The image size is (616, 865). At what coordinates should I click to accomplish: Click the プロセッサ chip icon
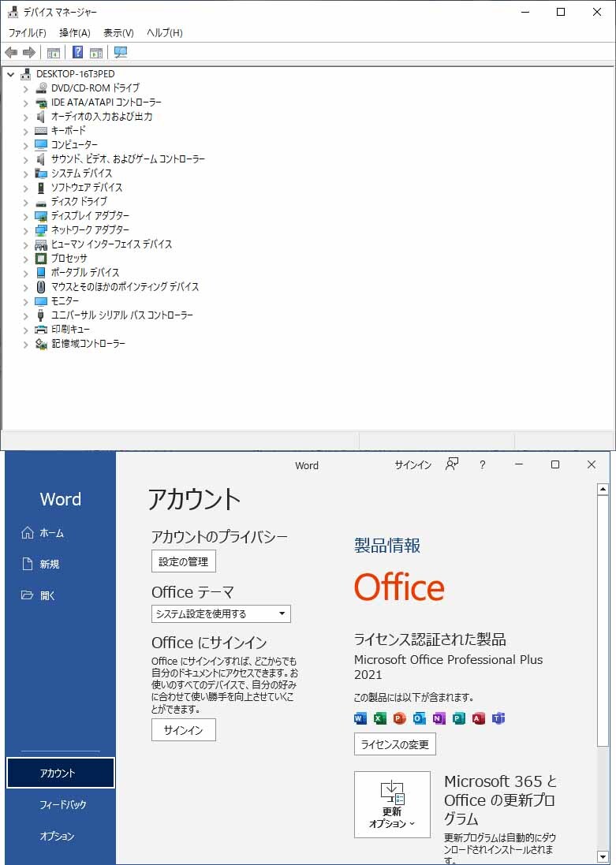[x=41, y=258]
